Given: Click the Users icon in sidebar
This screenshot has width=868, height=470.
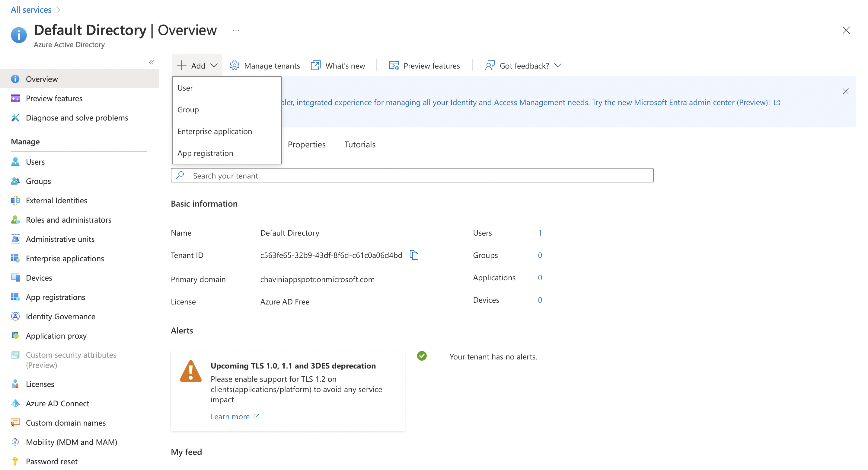Looking at the screenshot, I should point(15,162).
